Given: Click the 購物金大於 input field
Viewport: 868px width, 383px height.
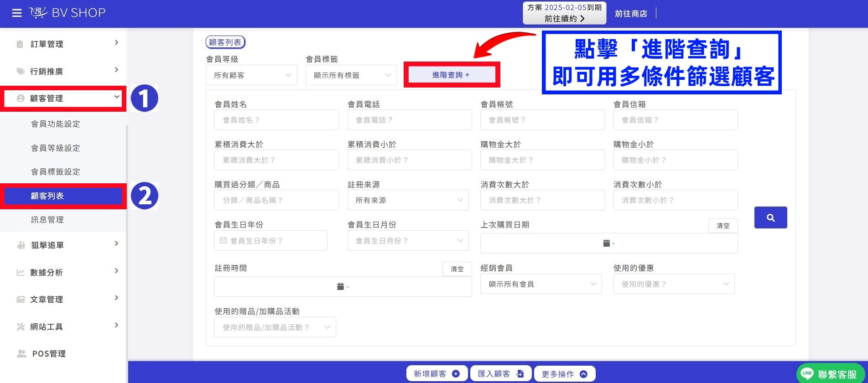Looking at the screenshot, I should click(x=543, y=160).
